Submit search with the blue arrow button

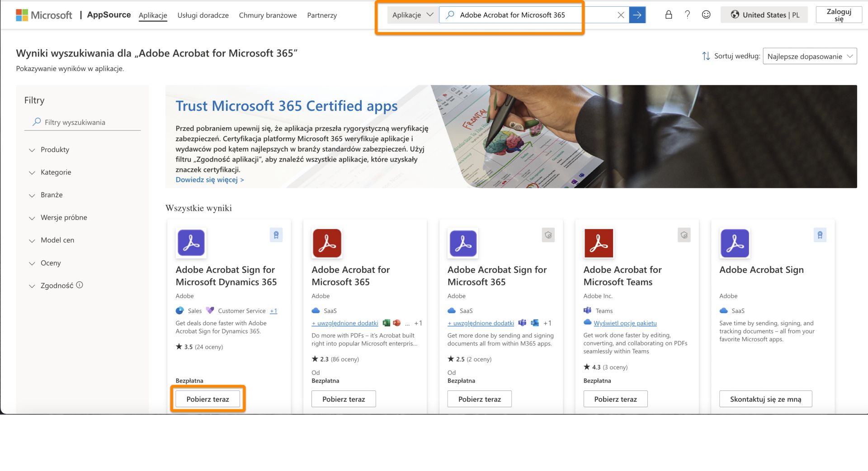[x=637, y=15]
